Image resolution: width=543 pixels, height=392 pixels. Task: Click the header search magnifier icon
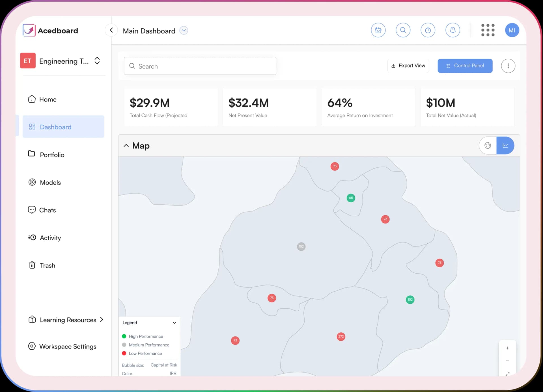pyautogui.click(x=403, y=30)
